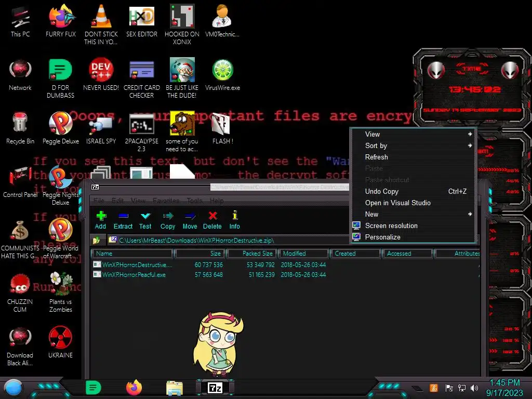Open File Explorer from the taskbar
The width and height of the screenshot is (532, 399).
click(x=175, y=388)
